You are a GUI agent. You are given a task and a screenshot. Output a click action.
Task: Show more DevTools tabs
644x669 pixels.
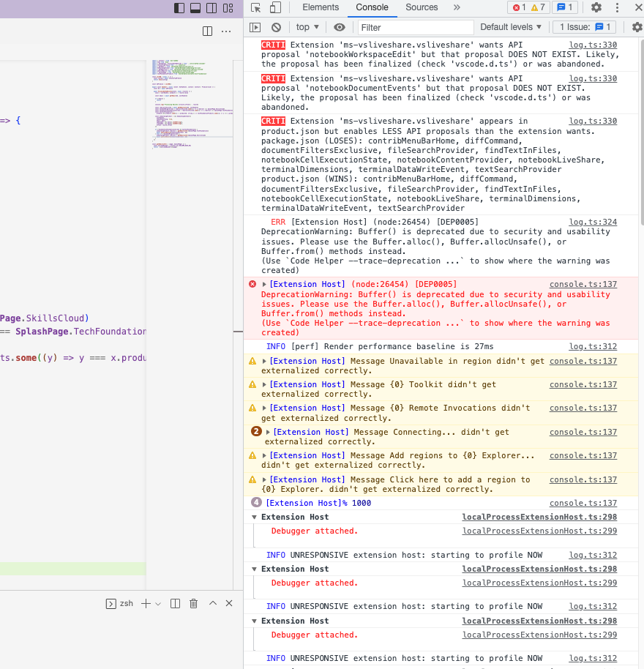click(457, 7)
